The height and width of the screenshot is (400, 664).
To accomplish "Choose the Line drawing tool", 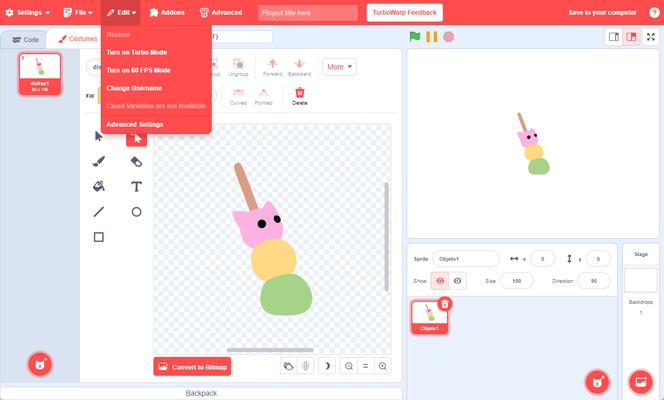I will pos(99,212).
